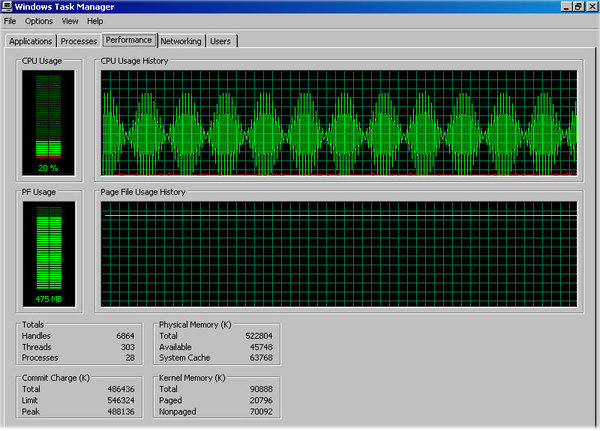Select the Performance tab
600x431 pixels.
(129, 40)
